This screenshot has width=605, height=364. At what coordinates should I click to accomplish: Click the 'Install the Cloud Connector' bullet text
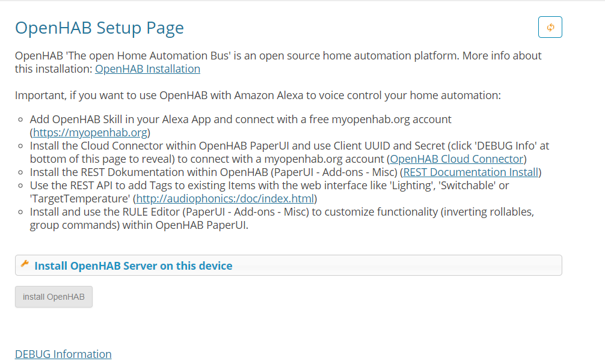(x=289, y=152)
